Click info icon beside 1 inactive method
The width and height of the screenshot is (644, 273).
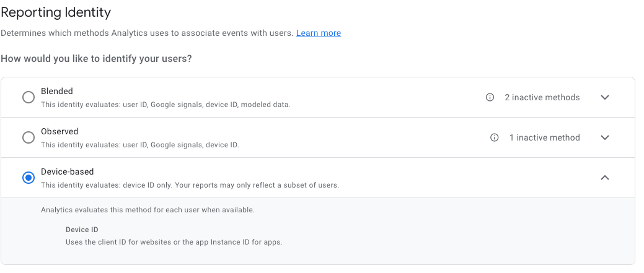tap(495, 137)
